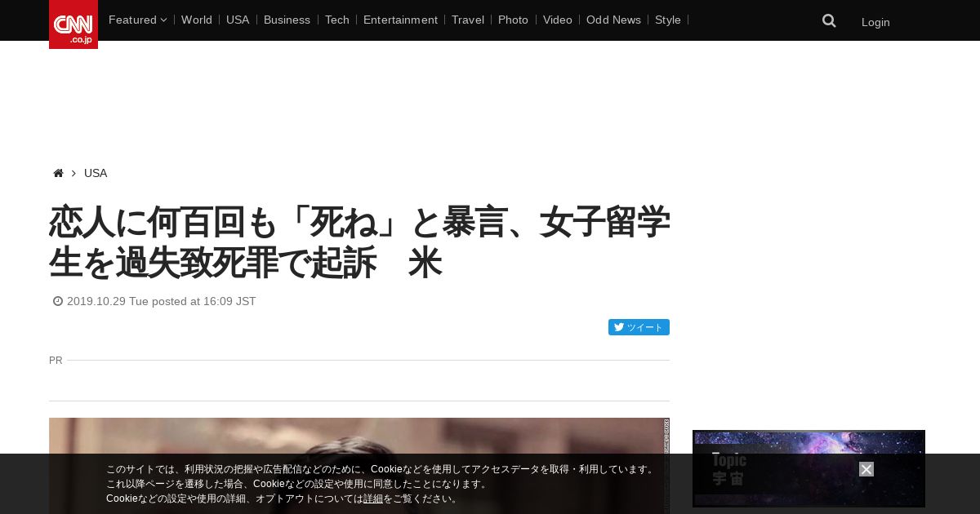
Task: Open the search magnifier icon
Action: click(x=829, y=21)
